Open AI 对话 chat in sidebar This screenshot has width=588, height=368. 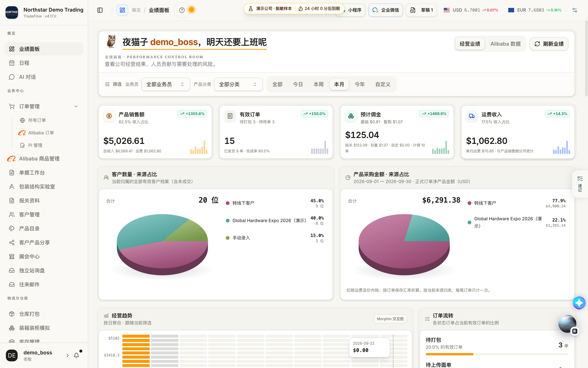[44, 77]
